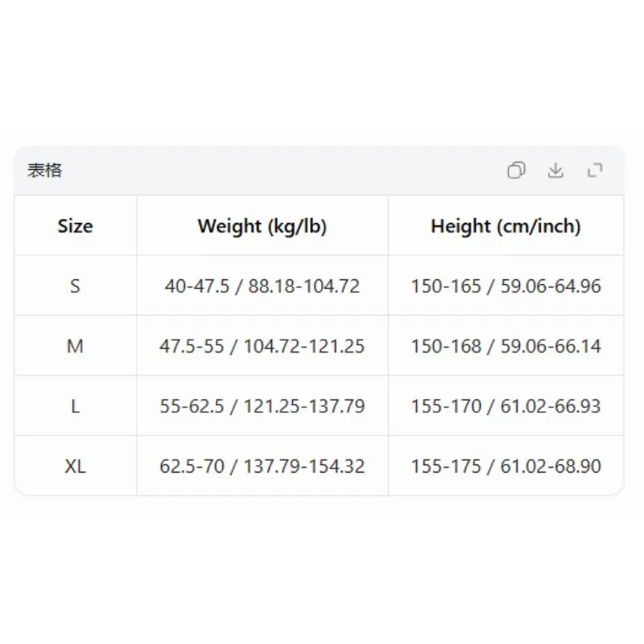Click the S size cell

pos(76,286)
